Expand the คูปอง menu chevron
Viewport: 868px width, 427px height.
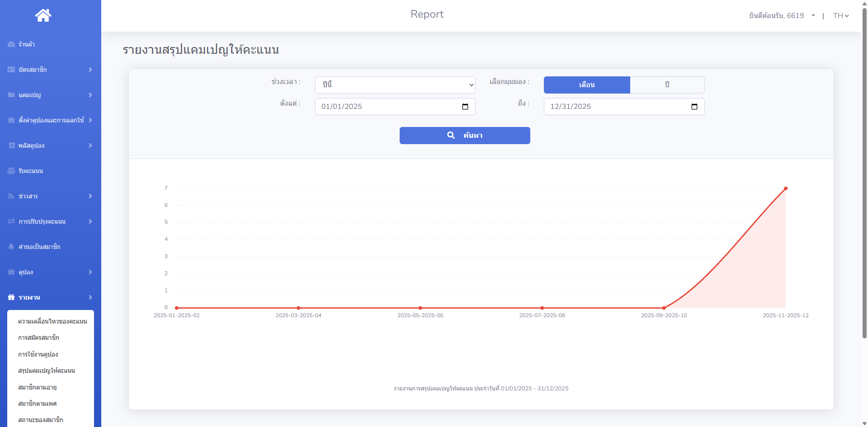(x=90, y=272)
